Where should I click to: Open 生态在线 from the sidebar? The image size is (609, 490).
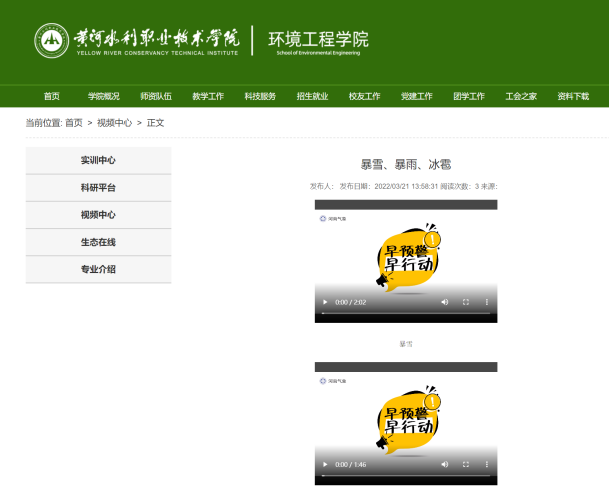pyautogui.click(x=98, y=242)
